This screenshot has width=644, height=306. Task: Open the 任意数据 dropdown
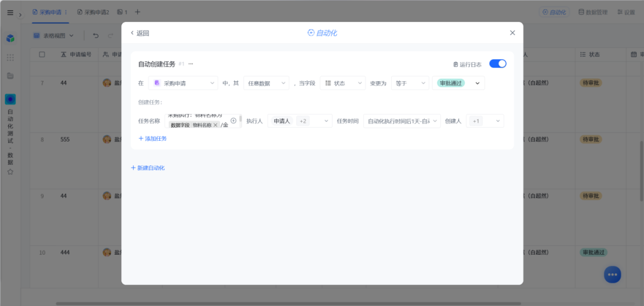tap(266, 83)
